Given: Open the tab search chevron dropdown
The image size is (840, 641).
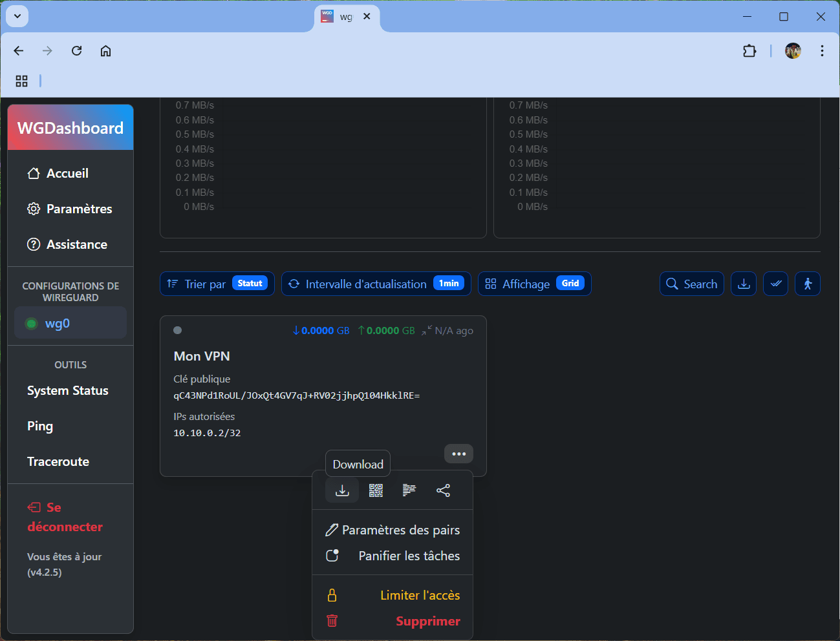Looking at the screenshot, I should (x=17, y=16).
